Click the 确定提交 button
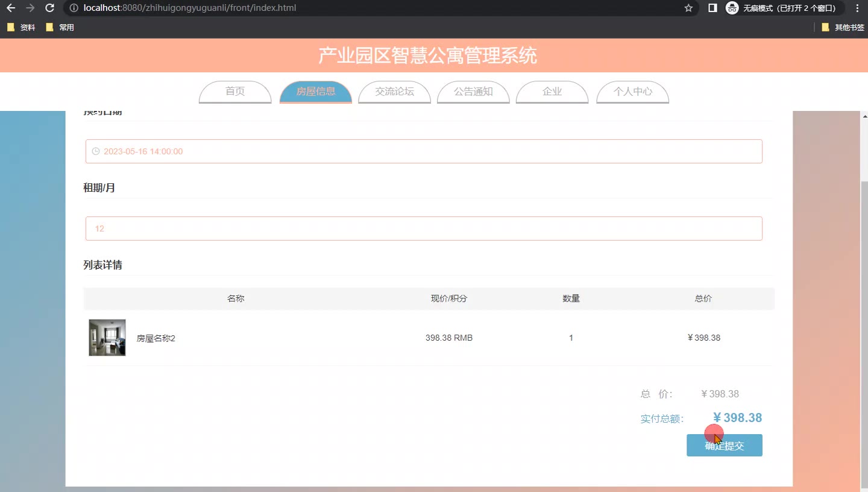The image size is (868, 492). pyautogui.click(x=724, y=446)
